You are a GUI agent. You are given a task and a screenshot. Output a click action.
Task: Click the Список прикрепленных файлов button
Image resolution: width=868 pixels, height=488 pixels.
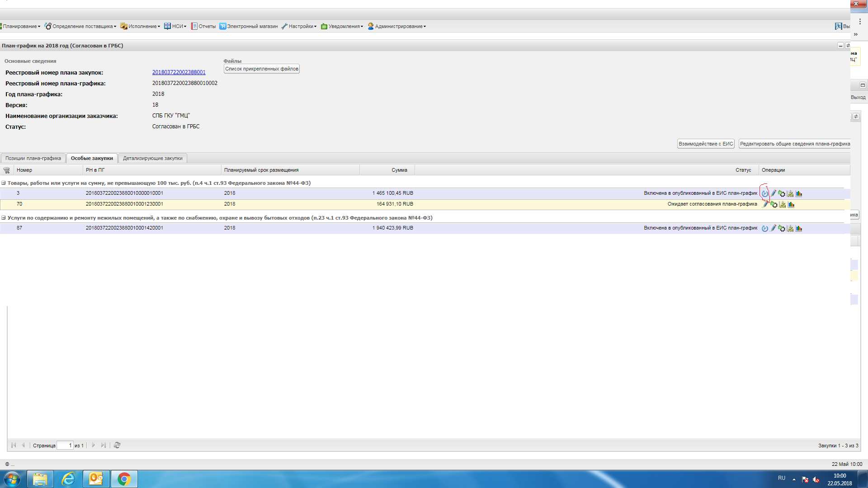[x=262, y=69]
